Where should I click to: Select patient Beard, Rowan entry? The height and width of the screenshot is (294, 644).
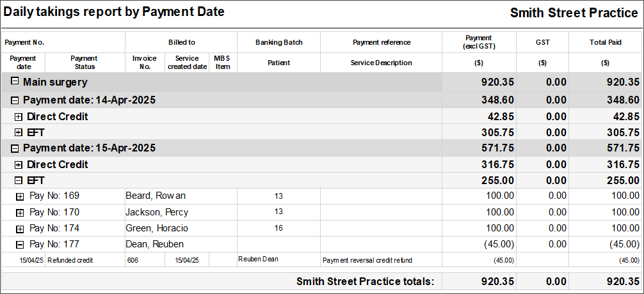pos(156,196)
